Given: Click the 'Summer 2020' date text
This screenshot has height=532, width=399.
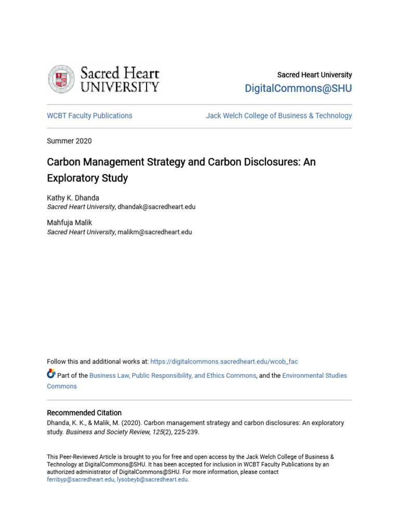Looking at the screenshot, I should (x=69, y=141).
